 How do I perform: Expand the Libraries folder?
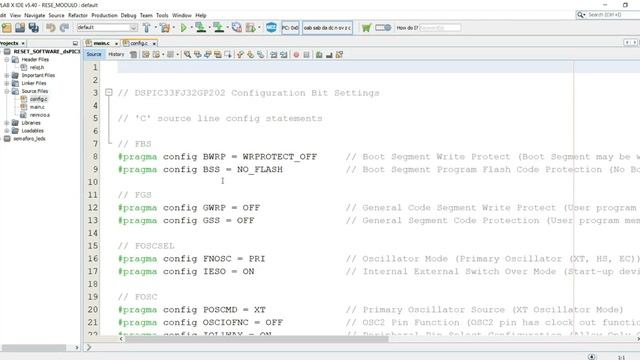pos(7,123)
